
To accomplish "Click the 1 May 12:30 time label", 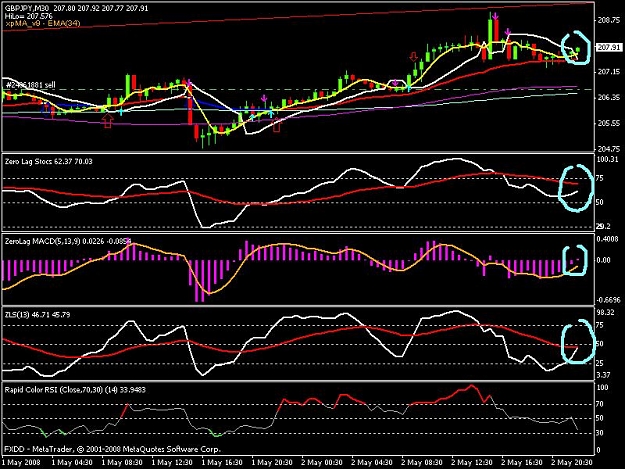I will (x=172, y=463).
